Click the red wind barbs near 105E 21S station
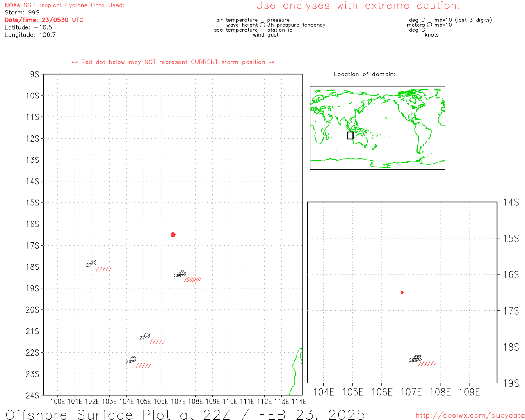This screenshot has width=525, height=420. (157, 342)
